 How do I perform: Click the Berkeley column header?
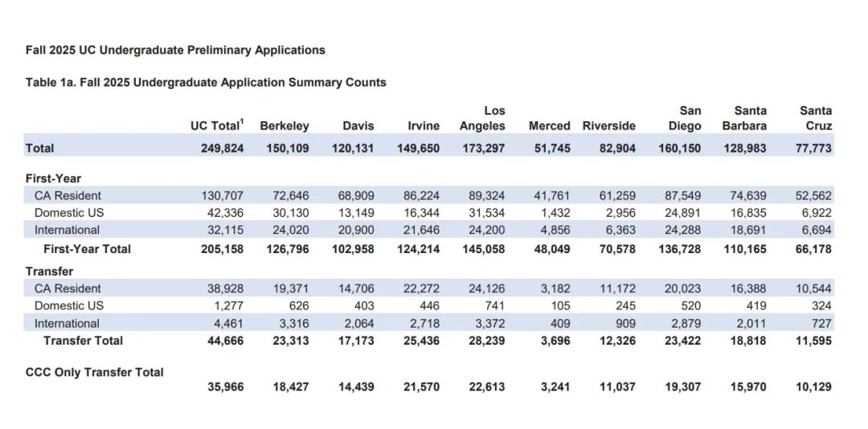click(x=284, y=126)
